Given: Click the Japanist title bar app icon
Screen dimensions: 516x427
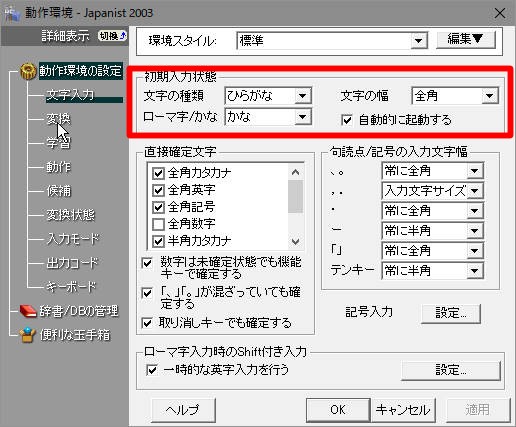Looking at the screenshot, I should [11, 13].
